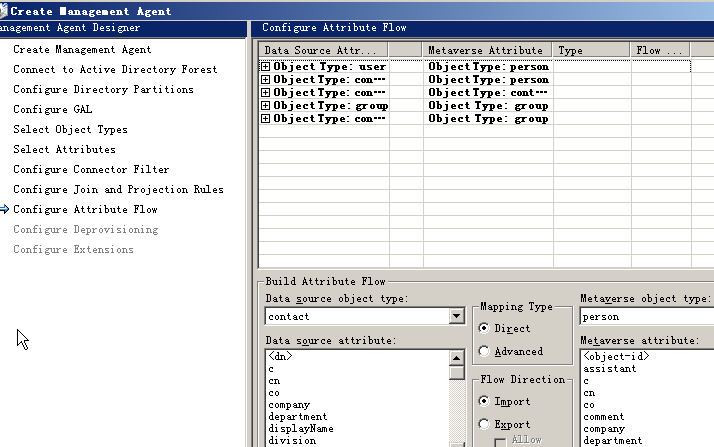This screenshot has height=447, width=714.
Task: Open Configure Directory Partitions step
Action: tap(103, 90)
